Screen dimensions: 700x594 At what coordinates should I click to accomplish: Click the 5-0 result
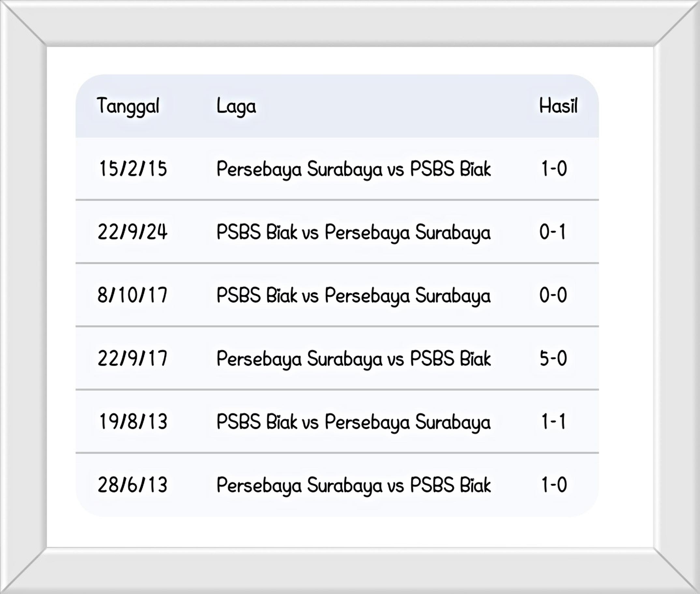click(553, 358)
